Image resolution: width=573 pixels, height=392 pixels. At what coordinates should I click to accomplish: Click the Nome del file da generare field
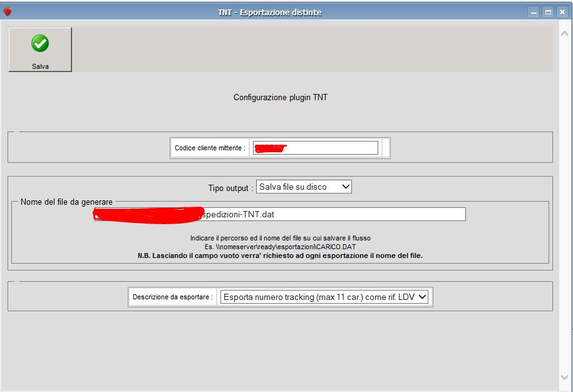280,214
